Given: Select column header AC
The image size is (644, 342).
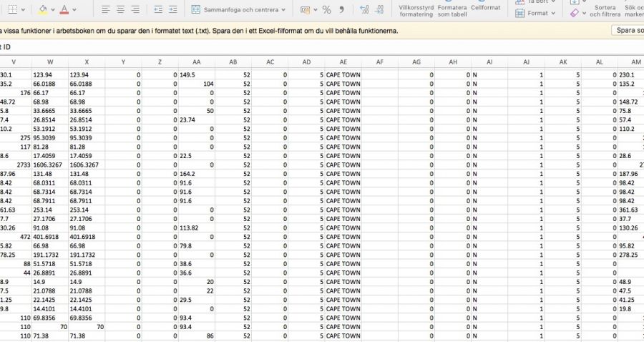Looking at the screenshot, I should click(x=270, y=62).
